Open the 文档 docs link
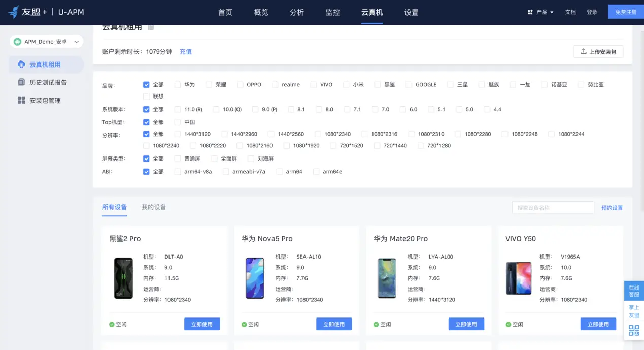644x350 pixels. click(571, 12)
